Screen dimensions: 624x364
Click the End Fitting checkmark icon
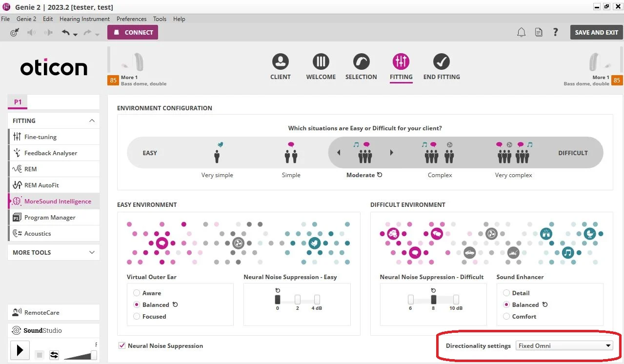pos(442,61)
